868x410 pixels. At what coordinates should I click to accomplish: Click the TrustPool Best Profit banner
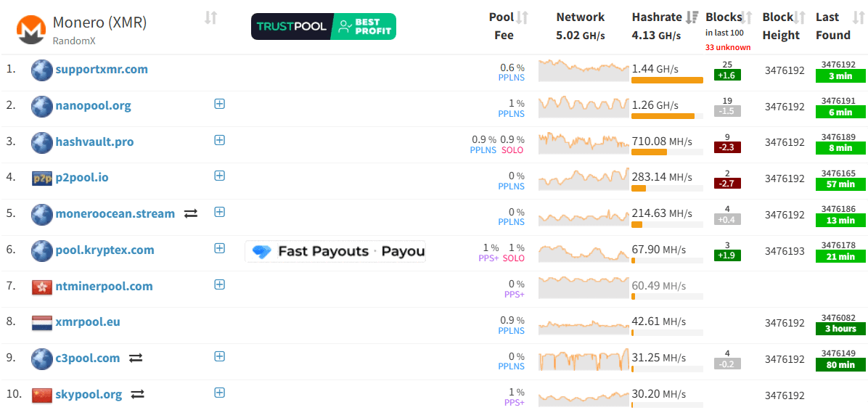(x=324, y=26)
